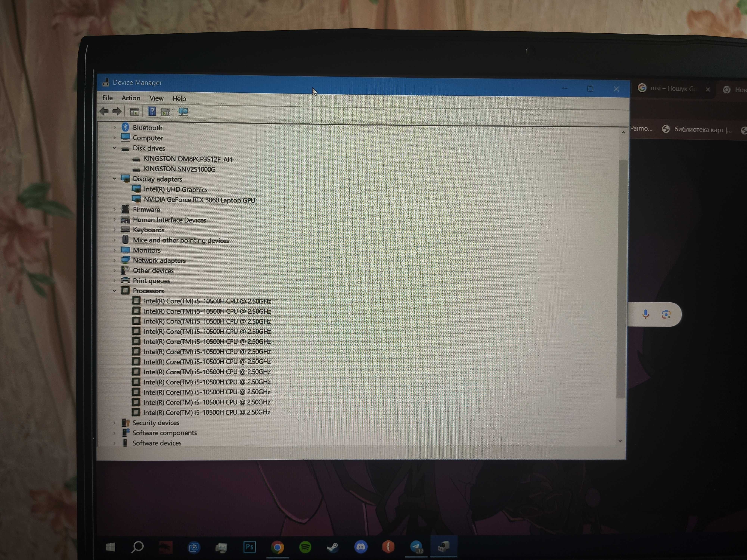747x560 pixels.
Task: Click the Forward arrow toolbar icon
Action: pos(117,111)
